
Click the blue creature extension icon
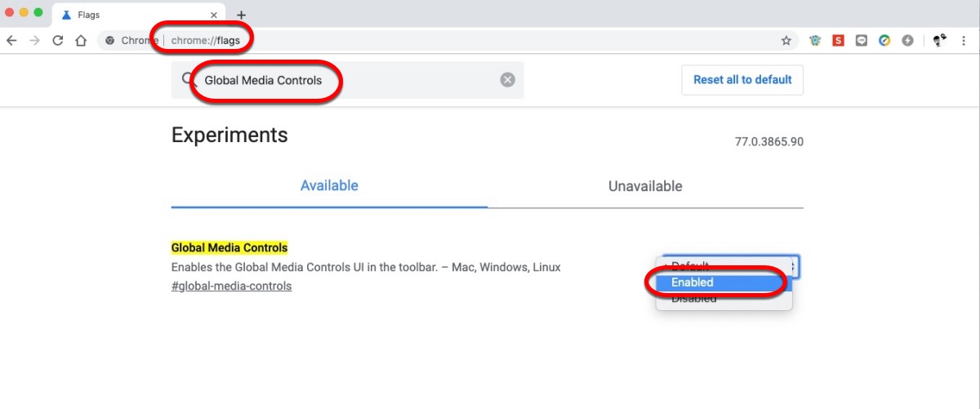click(815, 40)
